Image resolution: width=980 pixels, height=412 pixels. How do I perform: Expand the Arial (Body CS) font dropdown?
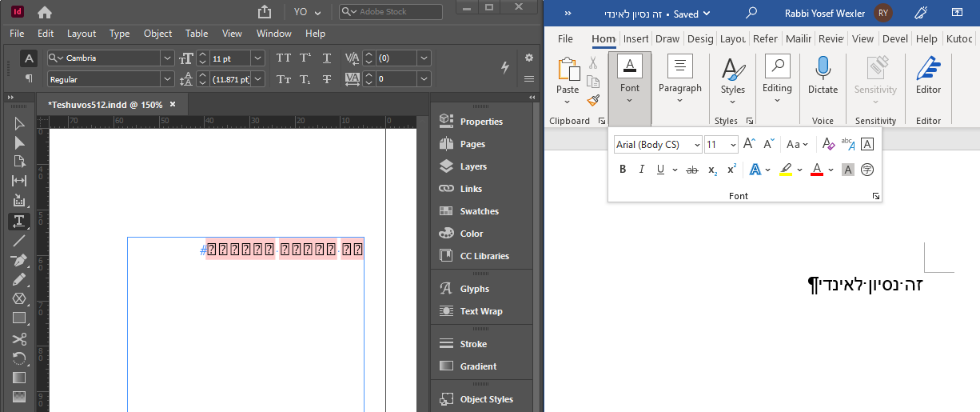click(x=697, y=145)
